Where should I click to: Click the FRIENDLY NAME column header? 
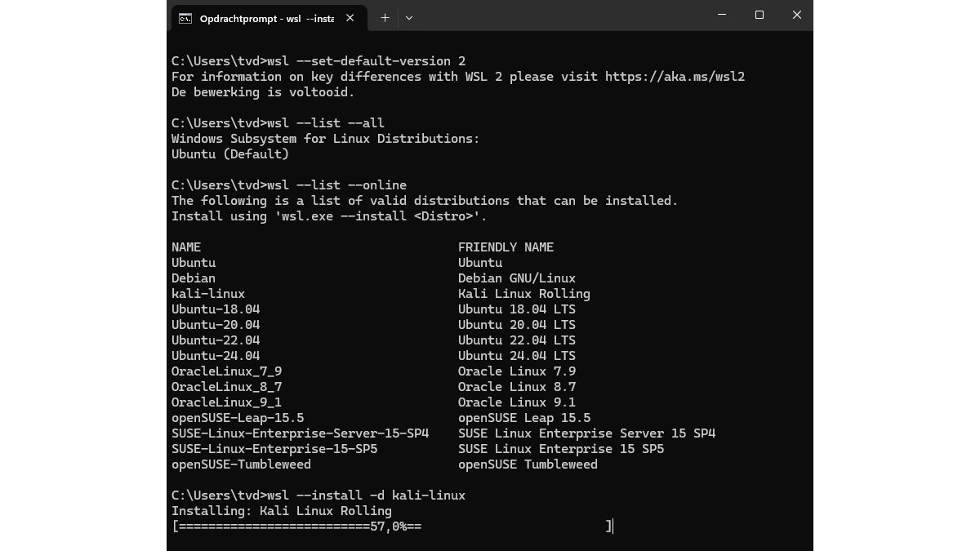click(x=506, y=247)
